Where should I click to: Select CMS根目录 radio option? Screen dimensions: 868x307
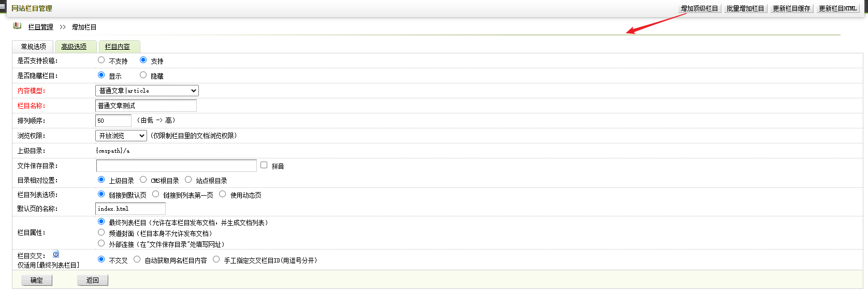[143, 180]
